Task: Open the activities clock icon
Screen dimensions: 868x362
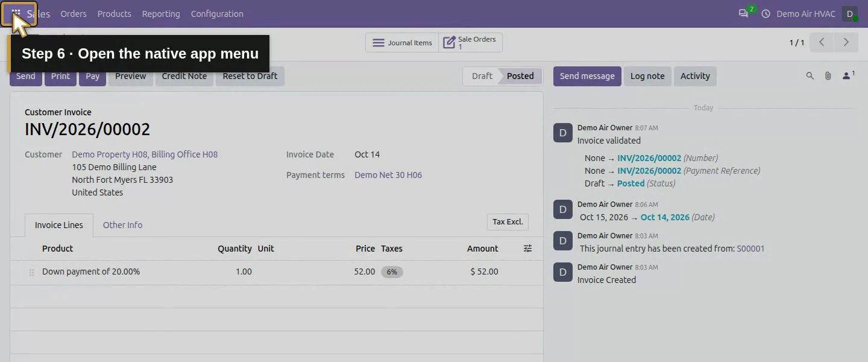Action: click(766, 13)
